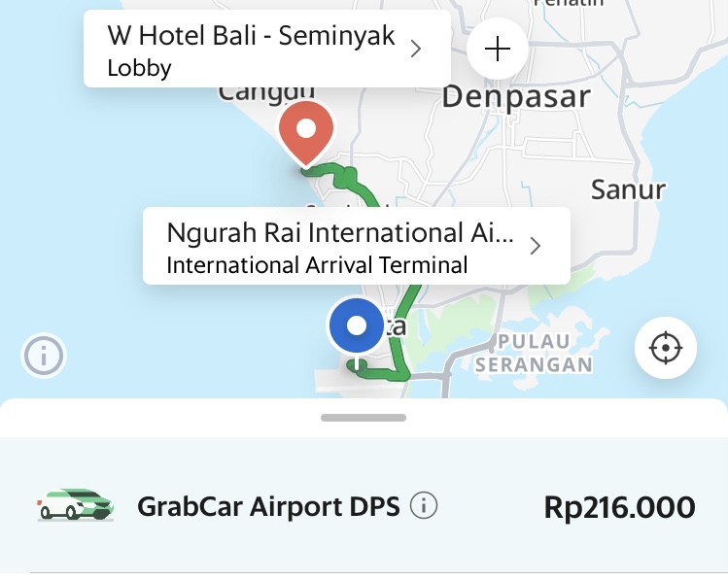Open chevron beside W Hotel Bali destination
728x580 pixels.
[x=416, y=49]
